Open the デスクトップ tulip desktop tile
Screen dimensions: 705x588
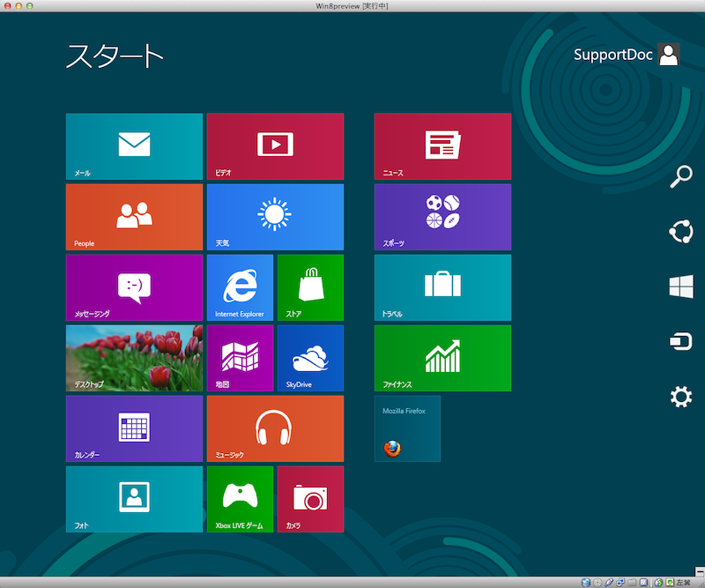[x=134, y=358]
